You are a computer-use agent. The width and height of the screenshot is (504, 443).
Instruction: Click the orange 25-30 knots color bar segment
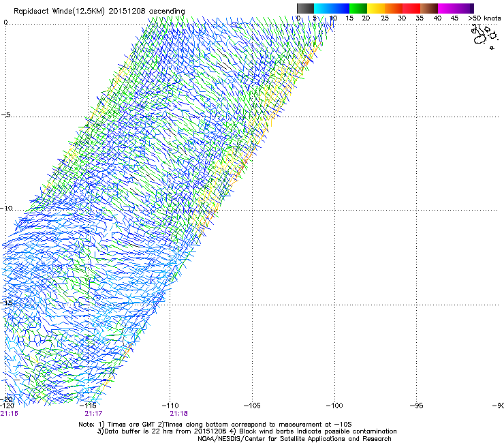click(394, 8)
